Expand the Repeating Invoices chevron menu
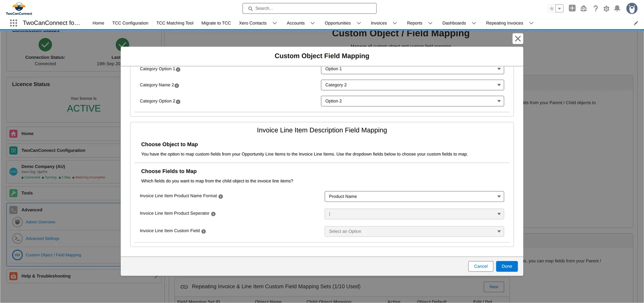This screenshot has width=644, height=303. [531, 23]
